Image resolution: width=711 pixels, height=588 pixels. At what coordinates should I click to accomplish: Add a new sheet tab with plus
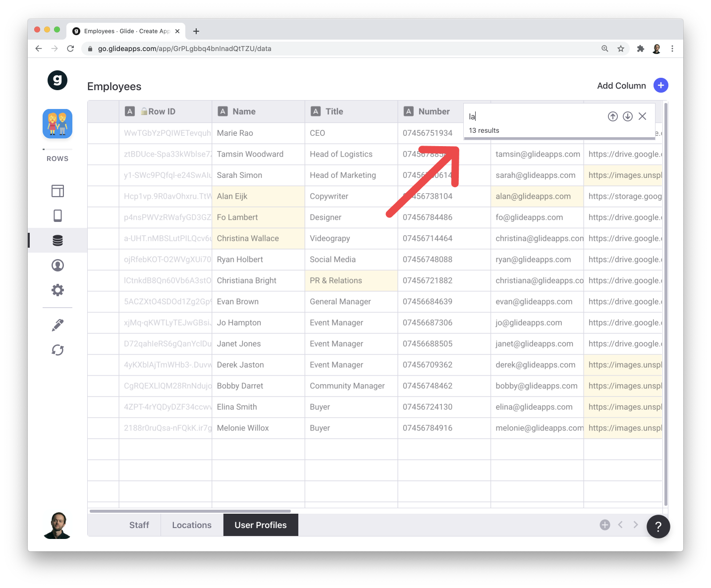point(605,525)
